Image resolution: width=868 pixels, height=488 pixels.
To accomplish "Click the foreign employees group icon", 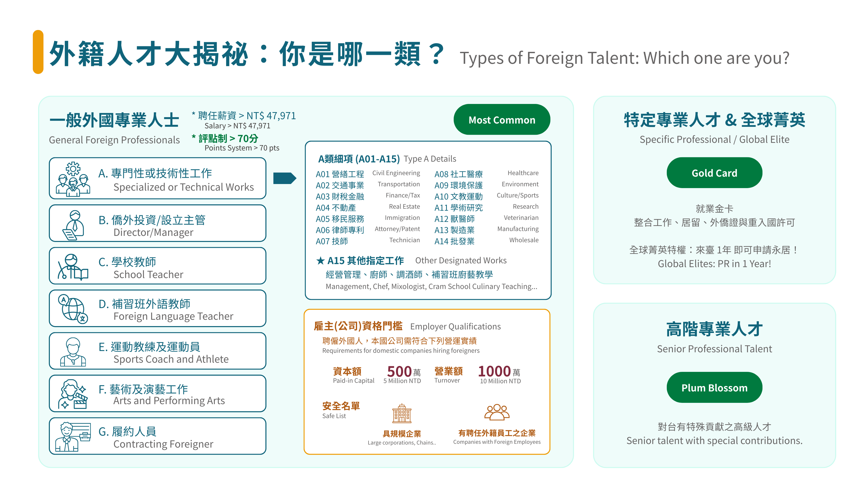I will click(497, 413).
